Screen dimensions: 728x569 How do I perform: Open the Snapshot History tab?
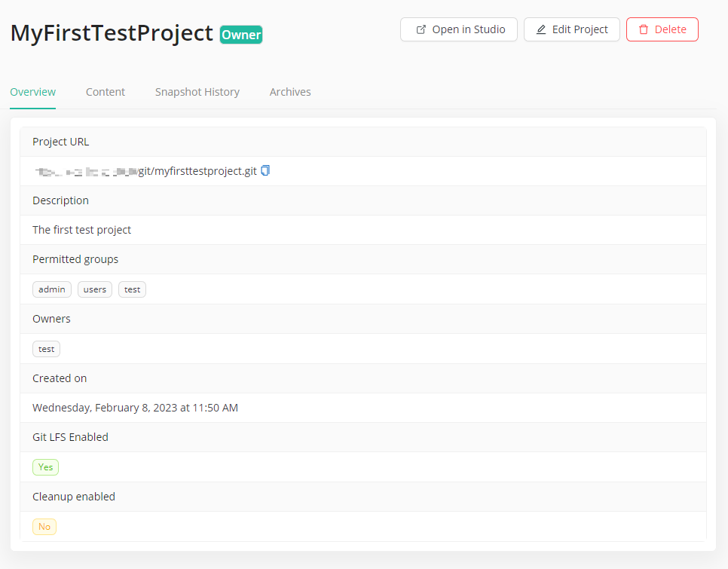(x=197, y=92)
